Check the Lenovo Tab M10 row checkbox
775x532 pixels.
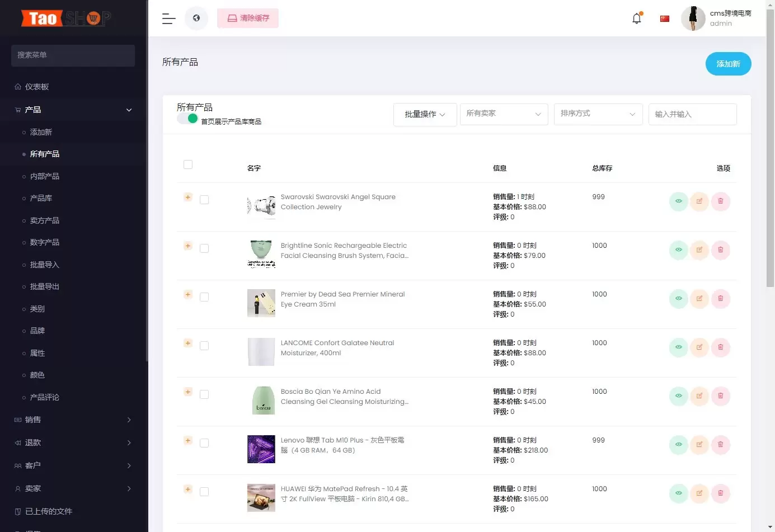[204, 443]
